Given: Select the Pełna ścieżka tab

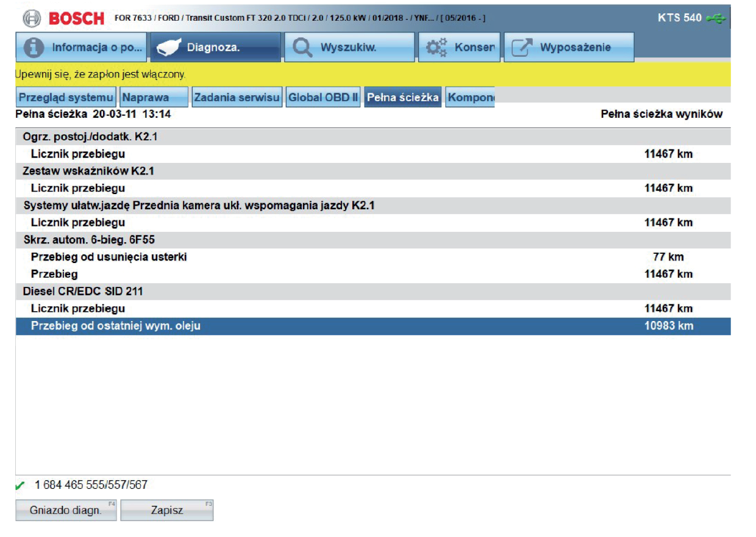Looking at the screenshot, I should (x=403, y=97).
